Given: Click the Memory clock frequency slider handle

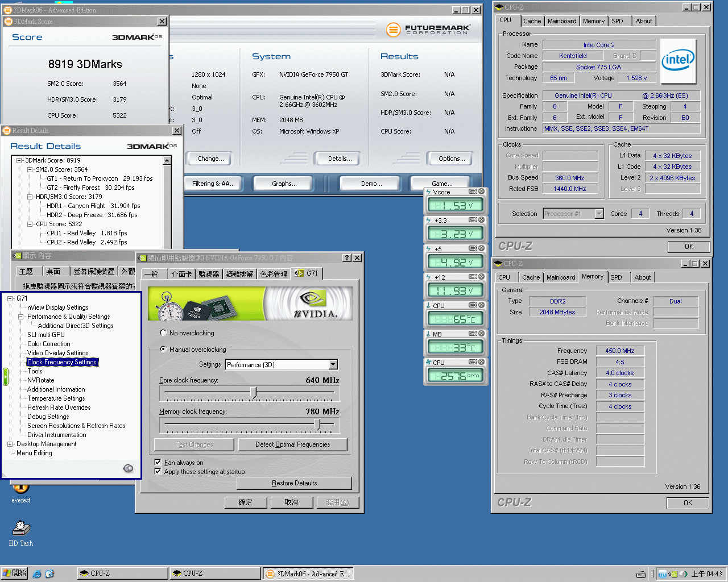Looking at the screenshot, I should pyautogui.click(x=317, y=424).
